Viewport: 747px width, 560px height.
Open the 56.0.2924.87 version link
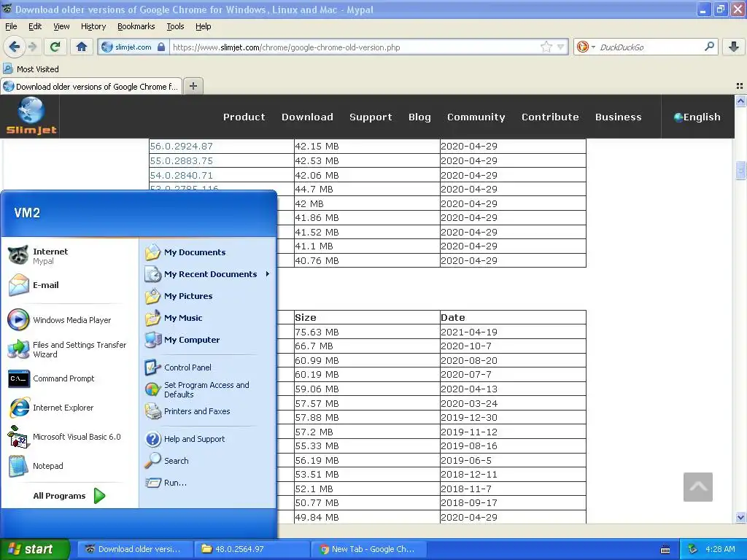click(181, 146)
